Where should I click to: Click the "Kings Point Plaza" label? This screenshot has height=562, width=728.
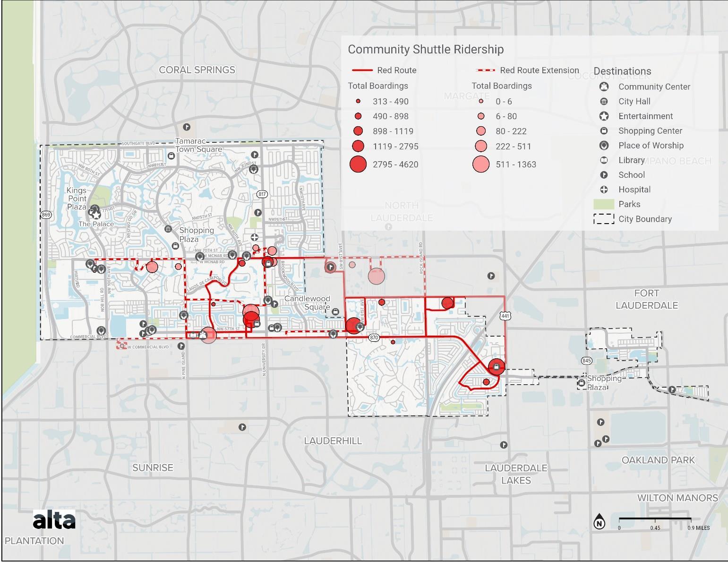(x=77, y=199)
